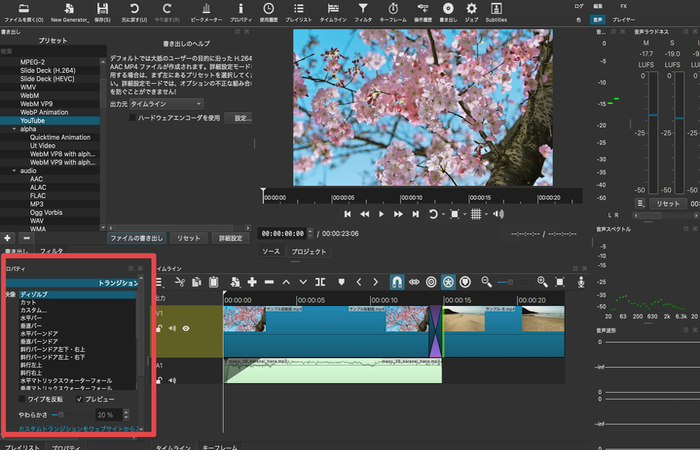Screen dimensions: 700x450
Task: Click the timeline record audio microphone icon
Action: [x=582, y=282]
